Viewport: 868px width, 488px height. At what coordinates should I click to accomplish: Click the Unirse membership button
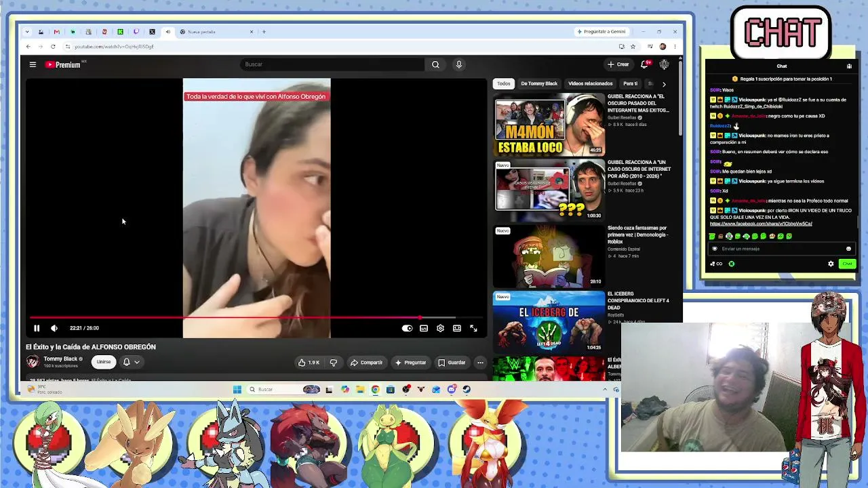[103, 362]
